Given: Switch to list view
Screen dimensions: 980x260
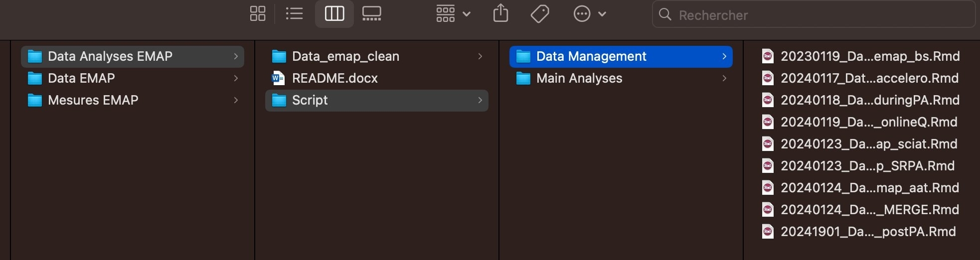Looking at the screenshot, I should pyautogui.click(x=294, y=14).
